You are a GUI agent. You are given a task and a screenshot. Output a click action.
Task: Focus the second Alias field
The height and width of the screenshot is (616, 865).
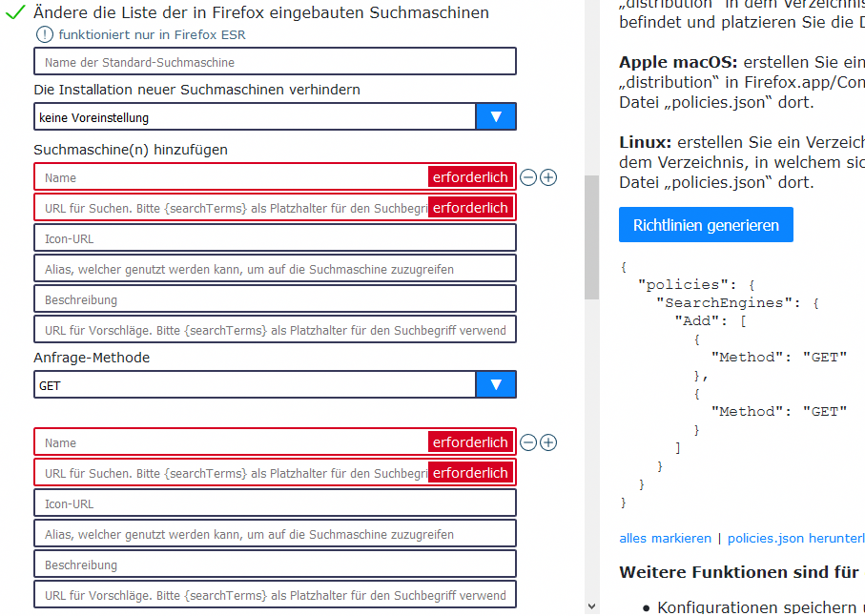275,534
